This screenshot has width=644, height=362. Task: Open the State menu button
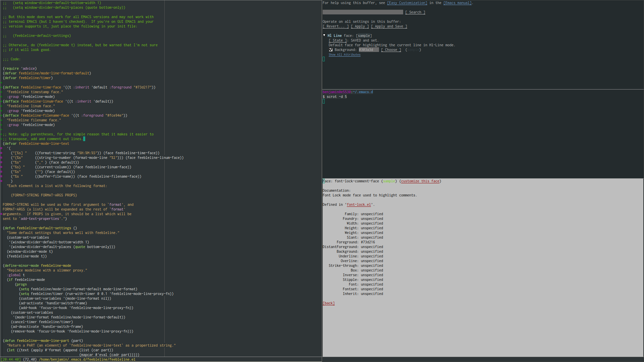[337, 40]
